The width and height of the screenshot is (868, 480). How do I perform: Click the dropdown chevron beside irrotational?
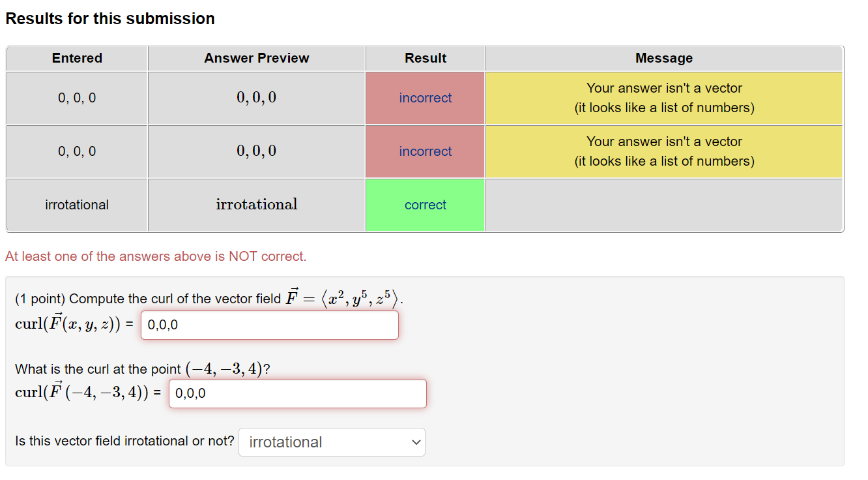click(x=415, y=442)
